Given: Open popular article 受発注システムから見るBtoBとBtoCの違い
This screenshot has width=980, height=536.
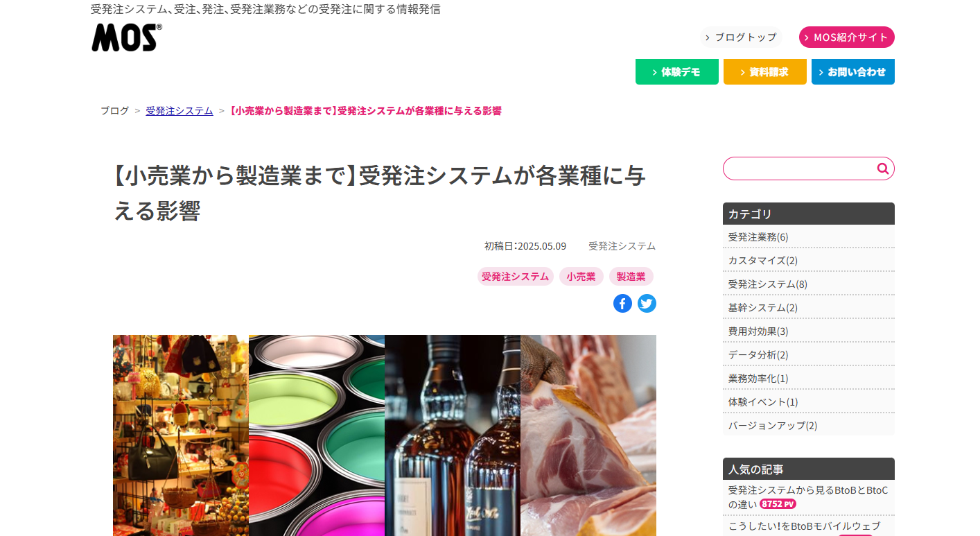Looking at the screenshot, I should [808, 497].
